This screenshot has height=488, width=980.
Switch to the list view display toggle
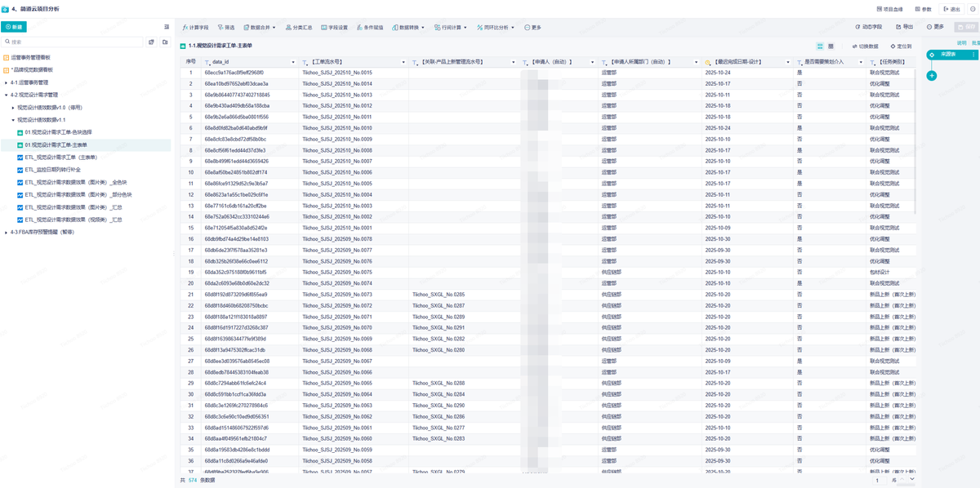(x=820, y=47)
